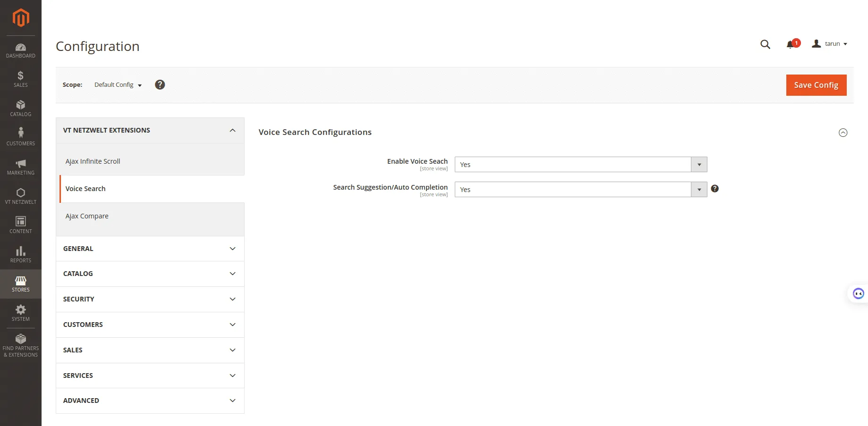The height and width of the screenshot is (426, 868).
Task: Click the scope help question mark icon
Action: [160, 85]
